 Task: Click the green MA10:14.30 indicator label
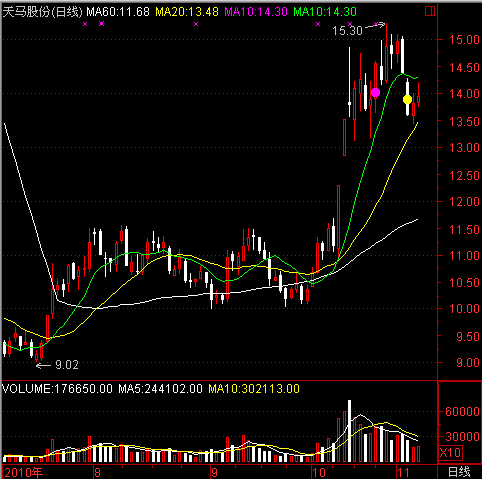tap(325, 12)
